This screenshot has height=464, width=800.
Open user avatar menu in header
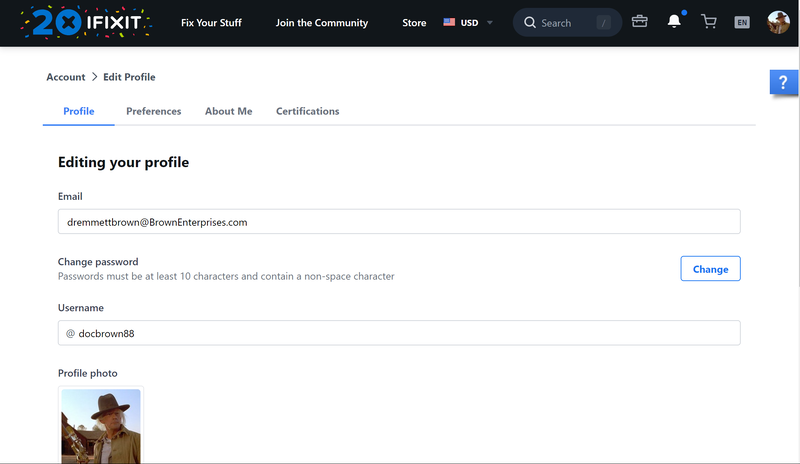pos(778,22)
